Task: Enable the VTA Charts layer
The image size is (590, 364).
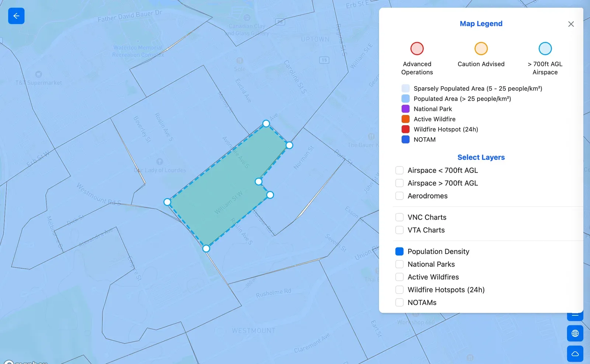Action: 399,230
